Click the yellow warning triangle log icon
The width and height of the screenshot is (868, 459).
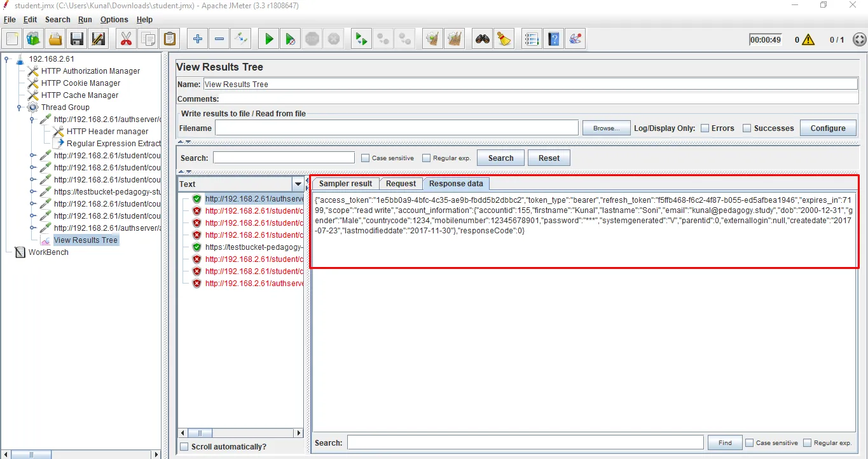click(x=808, y=39)
